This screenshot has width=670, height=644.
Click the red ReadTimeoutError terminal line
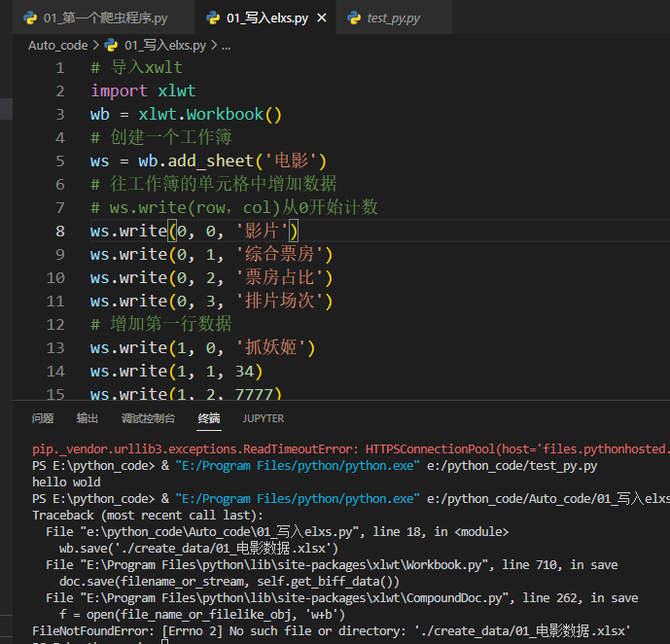351,449
